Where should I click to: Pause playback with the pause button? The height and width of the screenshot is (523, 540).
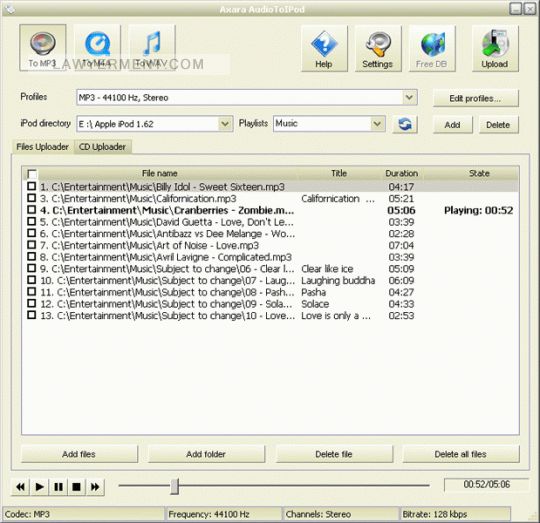[58, 487]
